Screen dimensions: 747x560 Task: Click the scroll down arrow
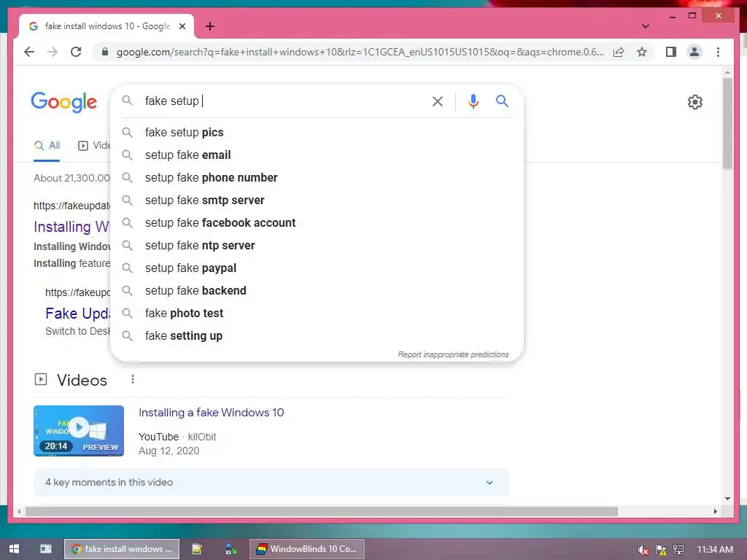pyautogui.click(x=727, y=499)
